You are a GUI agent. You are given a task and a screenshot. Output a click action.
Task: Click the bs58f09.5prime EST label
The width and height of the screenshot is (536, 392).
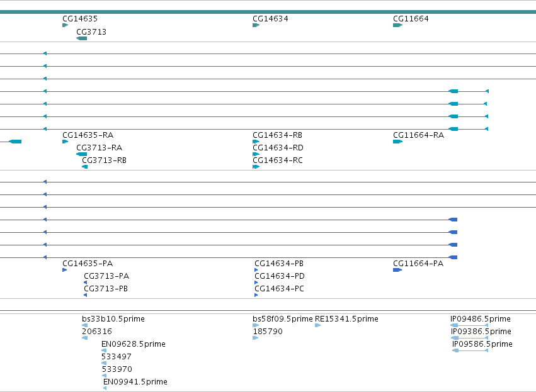point(283,319)
